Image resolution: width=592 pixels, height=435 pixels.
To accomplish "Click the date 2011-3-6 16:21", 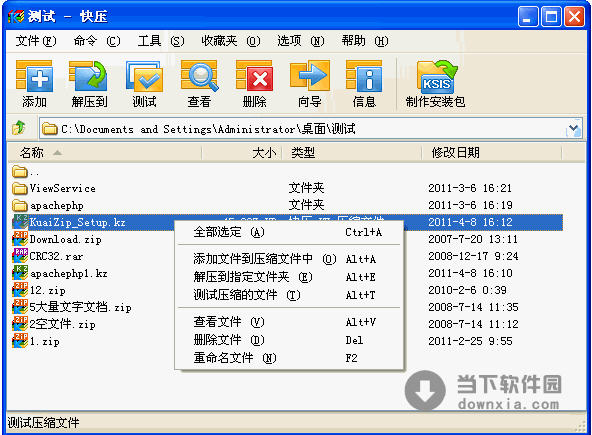I will 470,188.
